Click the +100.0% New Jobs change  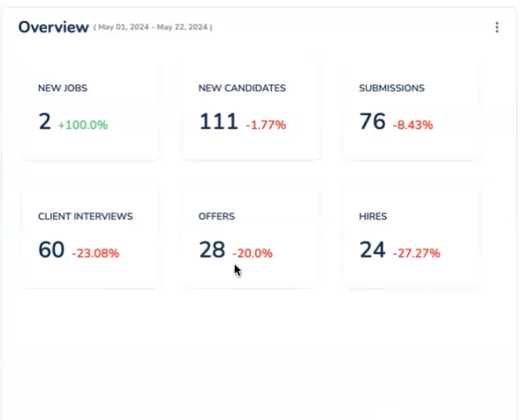click(82, 125)
